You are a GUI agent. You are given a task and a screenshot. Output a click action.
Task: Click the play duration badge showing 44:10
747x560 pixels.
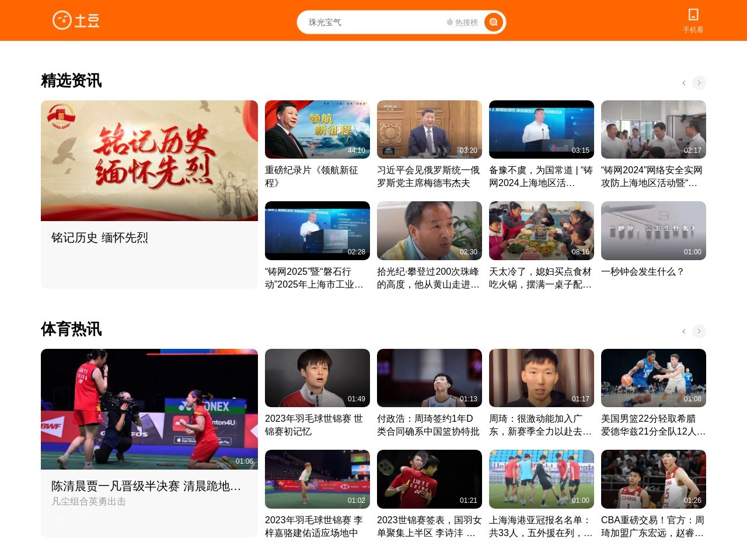357,150
